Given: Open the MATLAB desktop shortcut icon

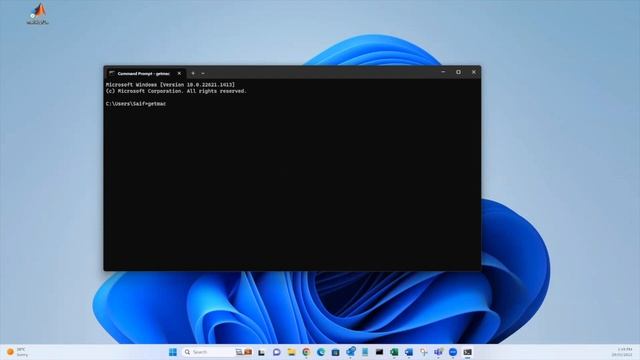Looking at the screenshot, I should (x=38, y=14).
